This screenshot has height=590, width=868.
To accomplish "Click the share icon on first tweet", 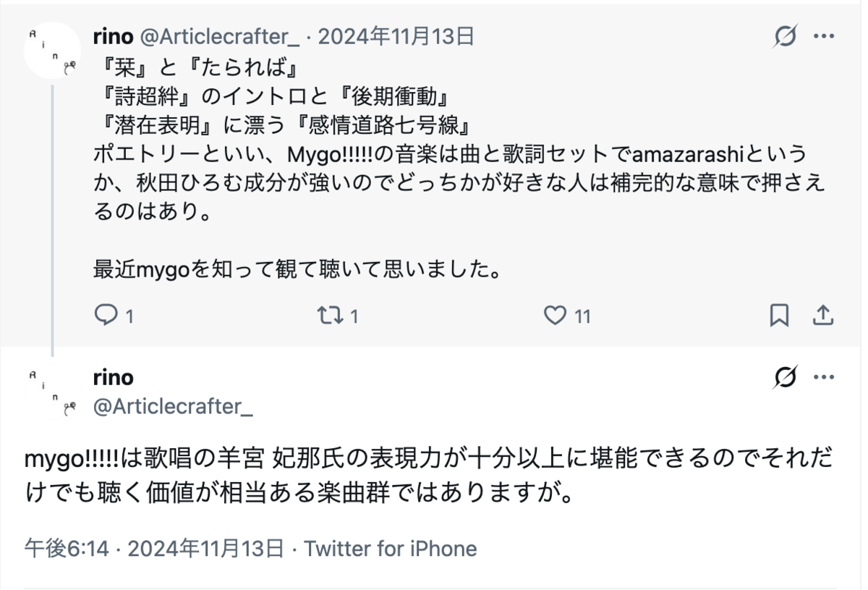I will click(x=823, y=315).
